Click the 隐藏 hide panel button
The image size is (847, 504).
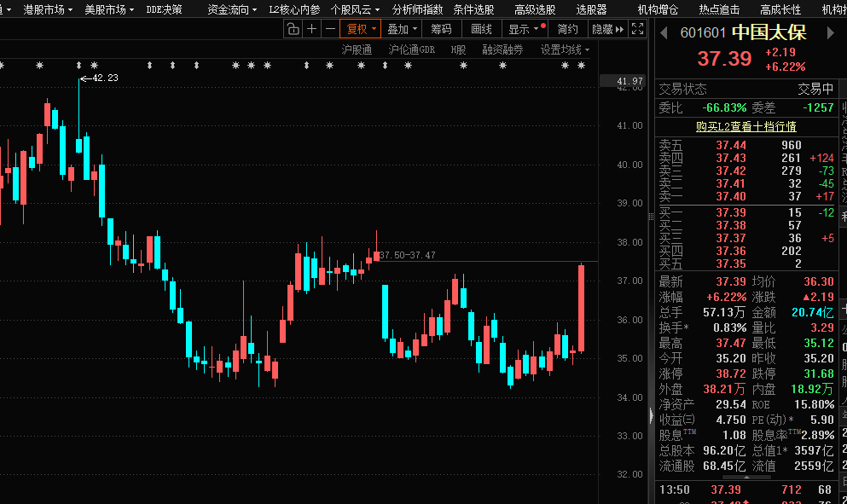606,29
